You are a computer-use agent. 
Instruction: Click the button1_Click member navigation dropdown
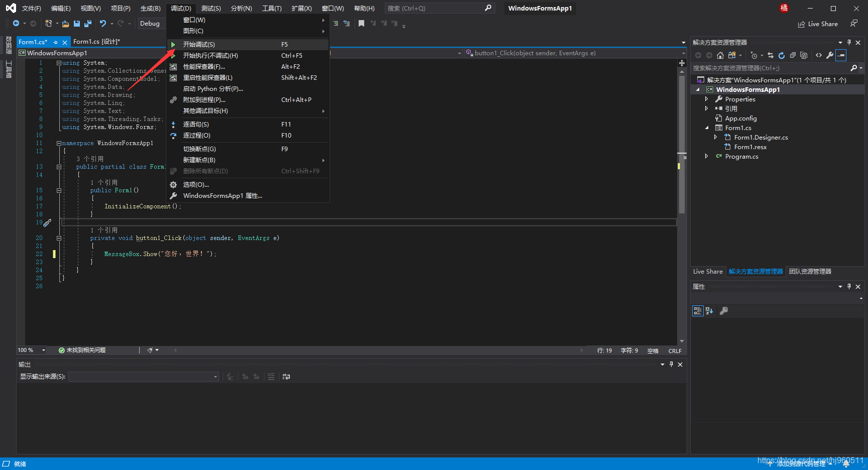coord(575,53)
